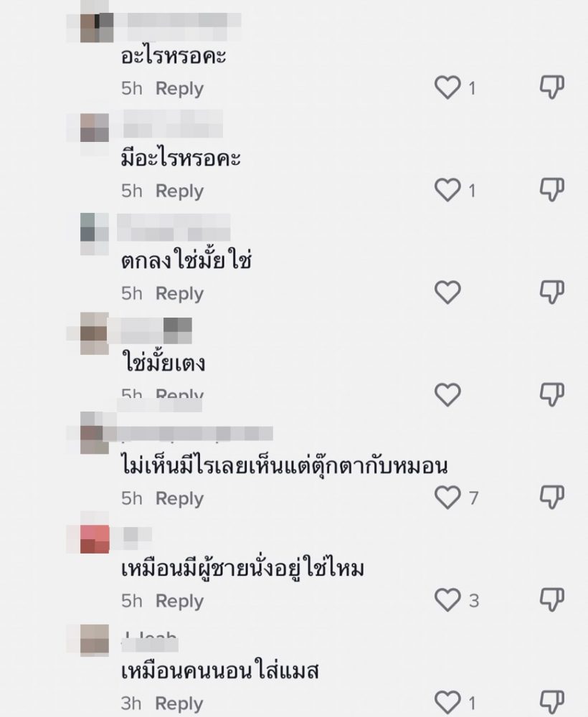
Task: Reply to the comment about ตุ๊กตากับหมอน
Action: [179, 498]
